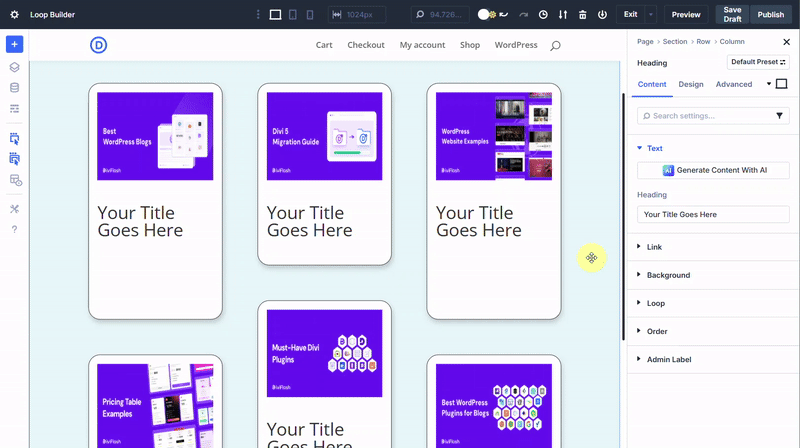
Task: Open the Default Preset dropdown
Action: [x=758, y=62]
